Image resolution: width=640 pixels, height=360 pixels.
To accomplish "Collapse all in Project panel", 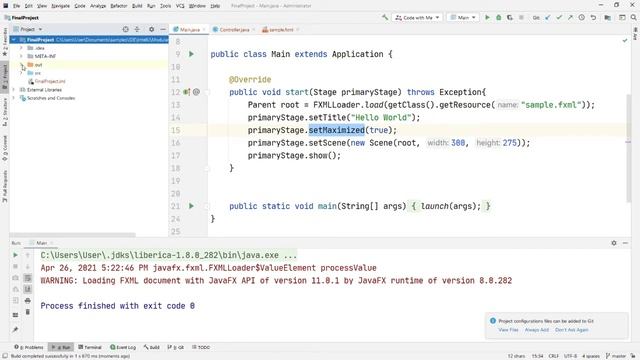I will click(x=137, y=29).
